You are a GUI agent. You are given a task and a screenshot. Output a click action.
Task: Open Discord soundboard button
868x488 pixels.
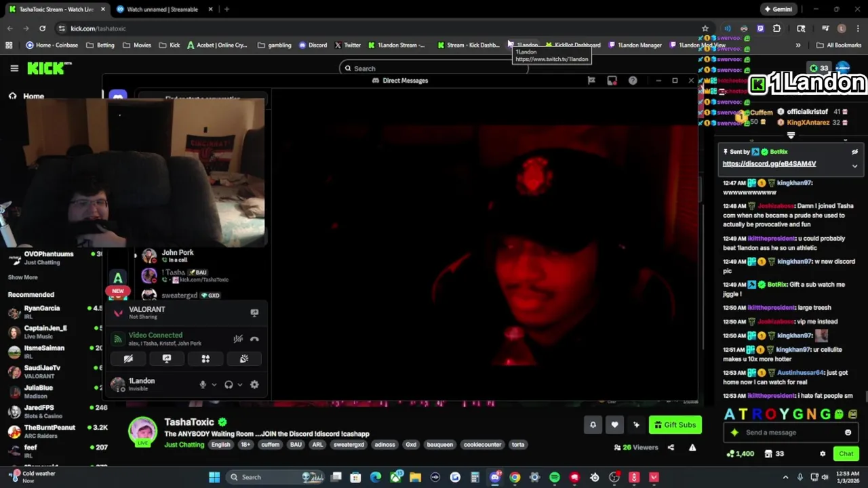tap(244, 359)
